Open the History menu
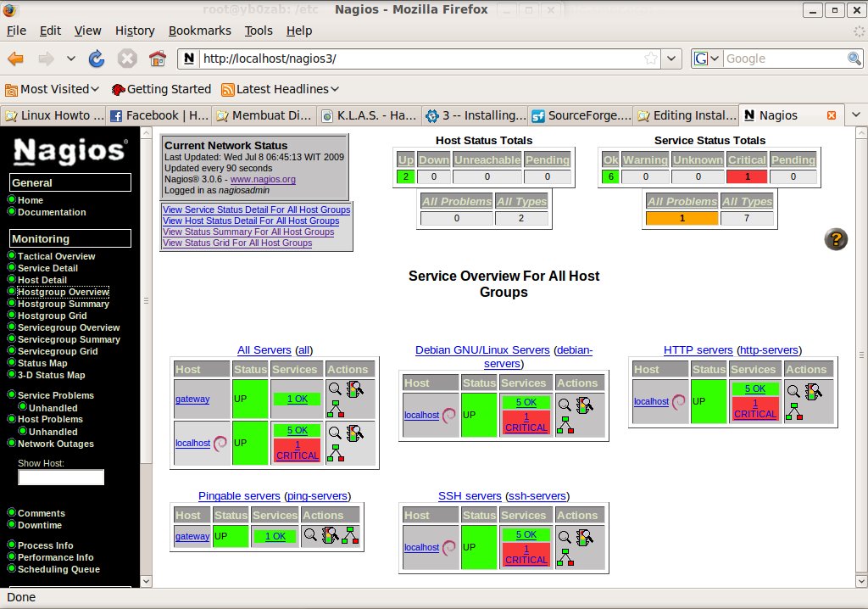Image resolution: width=868 pixels, height=609 pixels. point(135,31)
